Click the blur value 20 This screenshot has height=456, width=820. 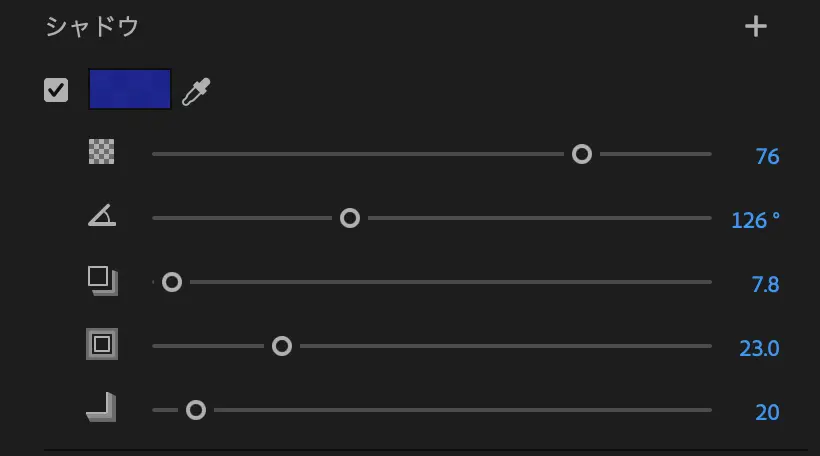767,412
